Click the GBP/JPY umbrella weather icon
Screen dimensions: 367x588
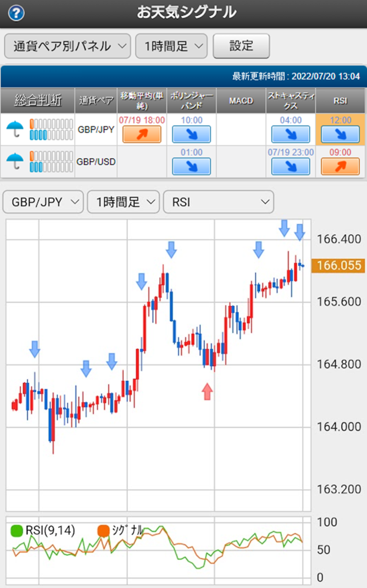[15, 130]
